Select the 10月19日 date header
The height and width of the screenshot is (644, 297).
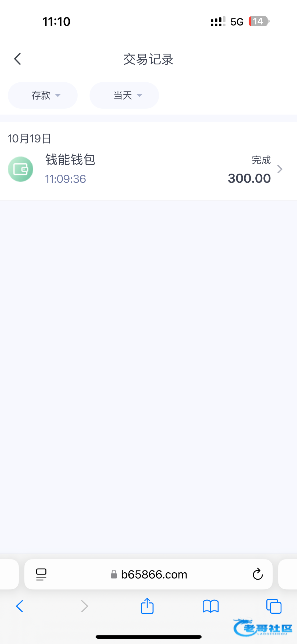coord(30,138)
